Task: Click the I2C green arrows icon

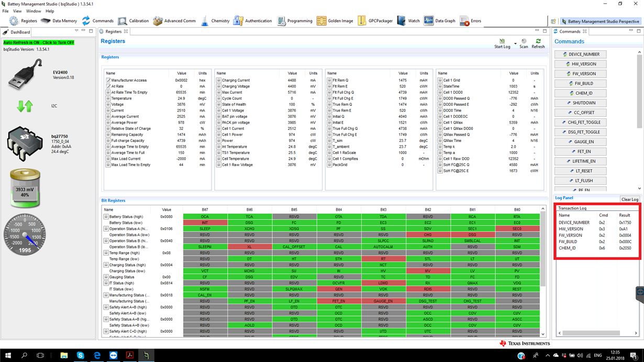Action: click(x=25, y=106)
